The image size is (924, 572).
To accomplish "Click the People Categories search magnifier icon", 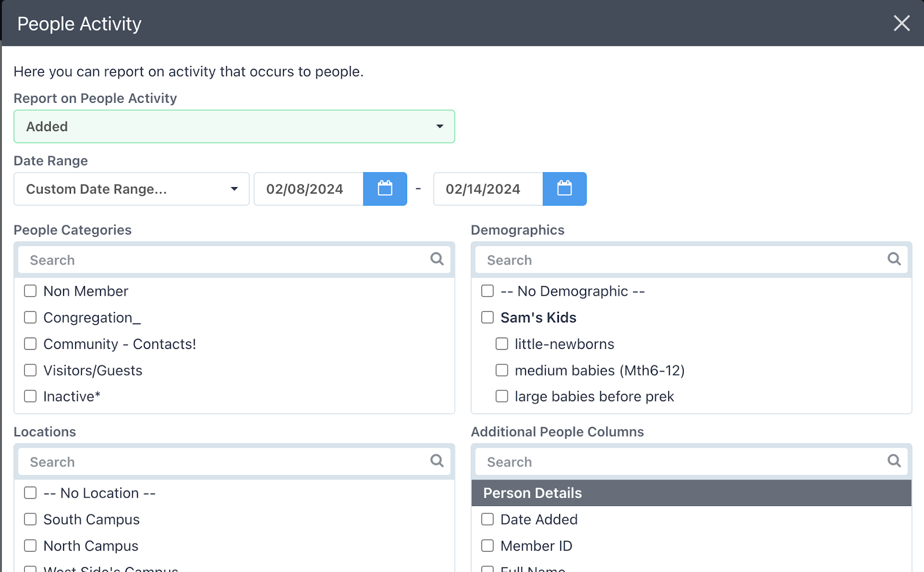I will [437, 259].
